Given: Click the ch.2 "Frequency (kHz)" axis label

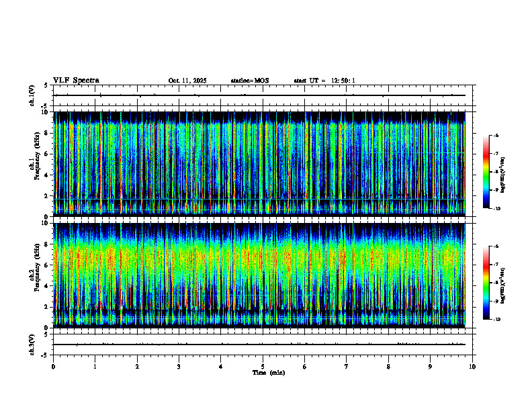Looking at the screenshot, I should 37,267.
